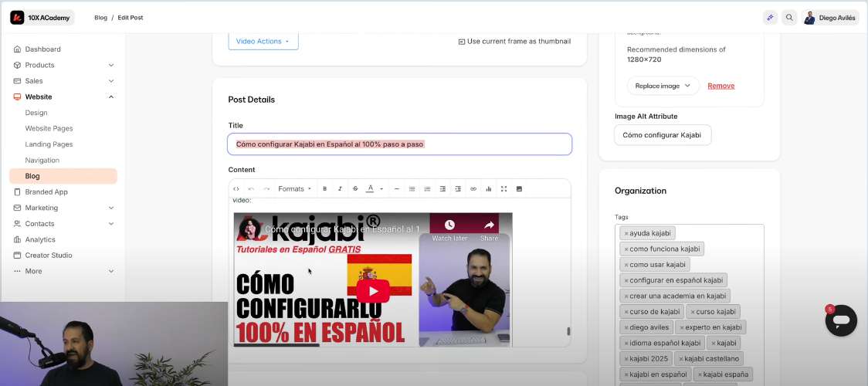The image size is (868, 386).
Task: Click the numbered list icon
Action: 427,188
